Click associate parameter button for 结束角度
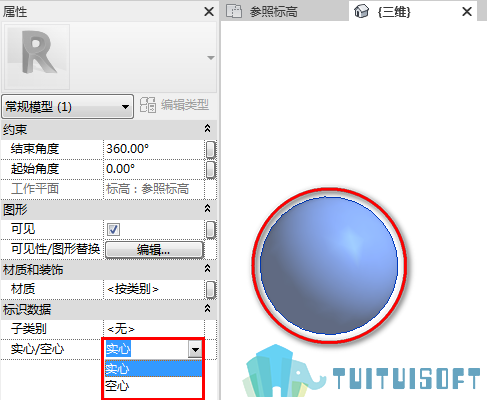 (211, 149)
